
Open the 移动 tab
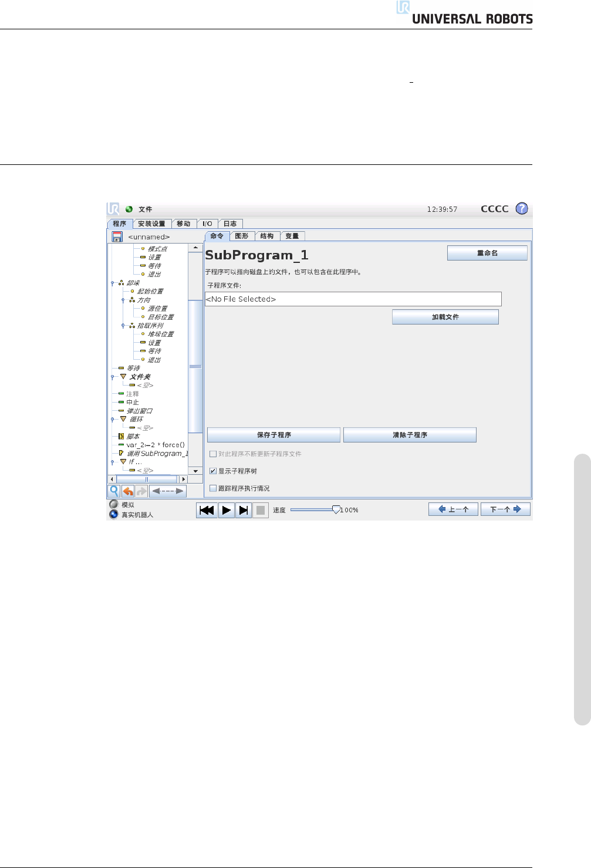click(184, 224)
